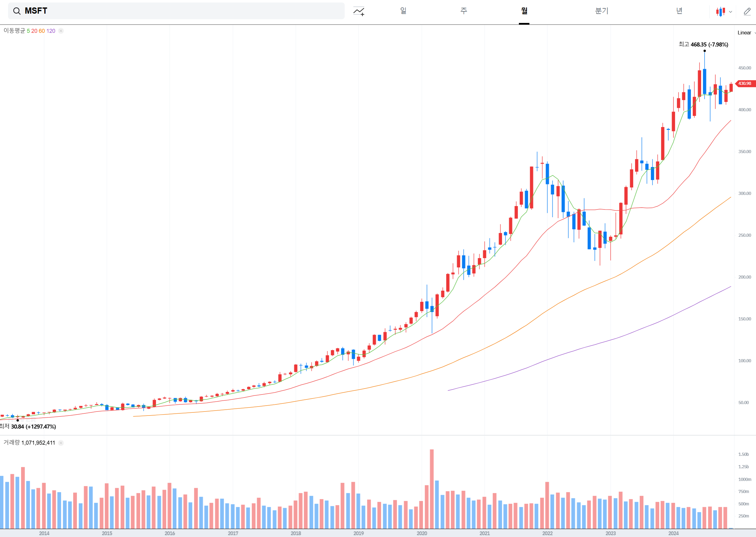Click the 2023 year axis label
Image resolution: width=756 pixels, height=537 pixels.
click(x=611, y=533)
